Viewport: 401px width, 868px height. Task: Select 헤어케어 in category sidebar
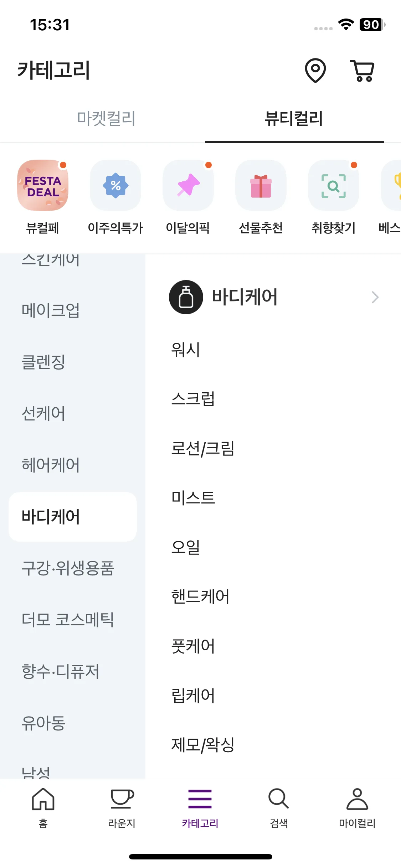point(51,465)
